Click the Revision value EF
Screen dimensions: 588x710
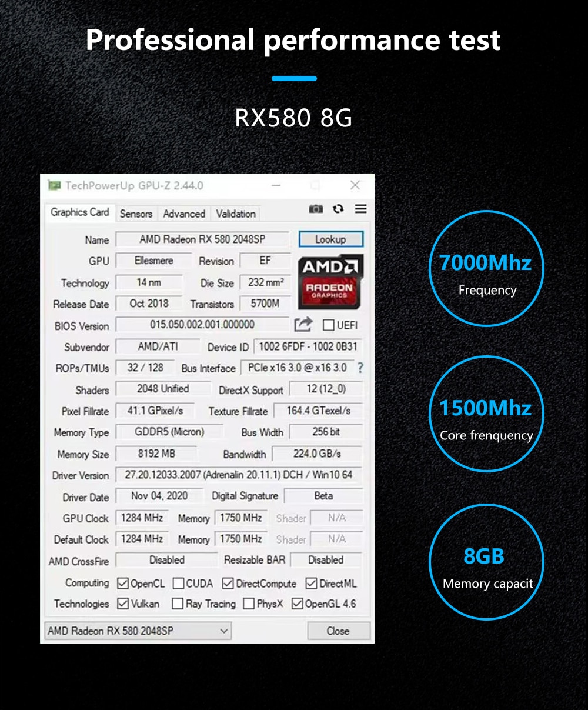(265, 261)
